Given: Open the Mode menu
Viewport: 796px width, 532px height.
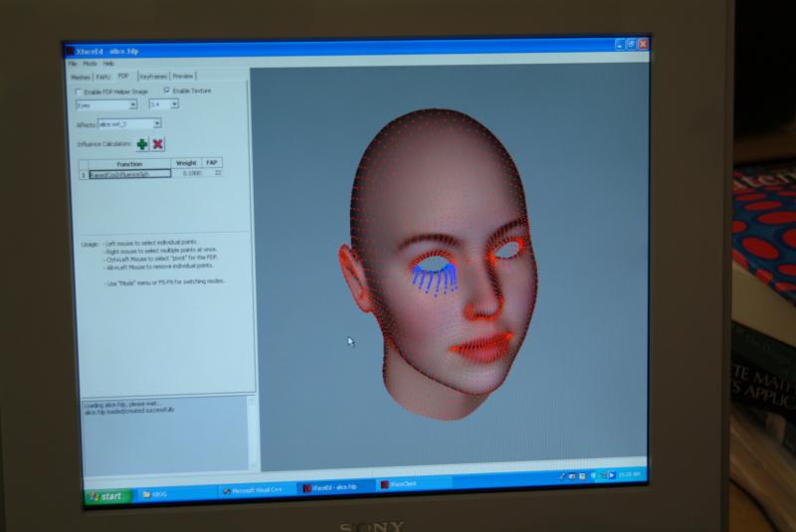Looking at the screenshot, I should 89,63.
